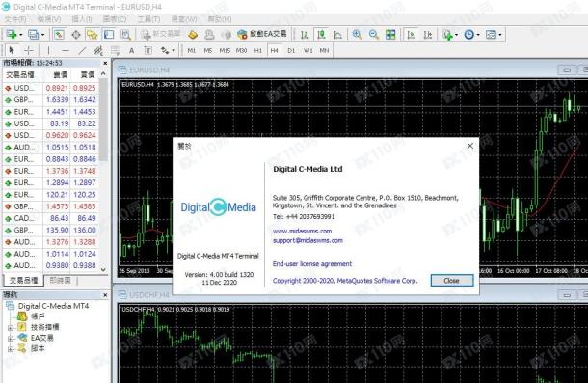Select the CAD row priced 86.43
The image size is (588, 383).
click(51, 218)
